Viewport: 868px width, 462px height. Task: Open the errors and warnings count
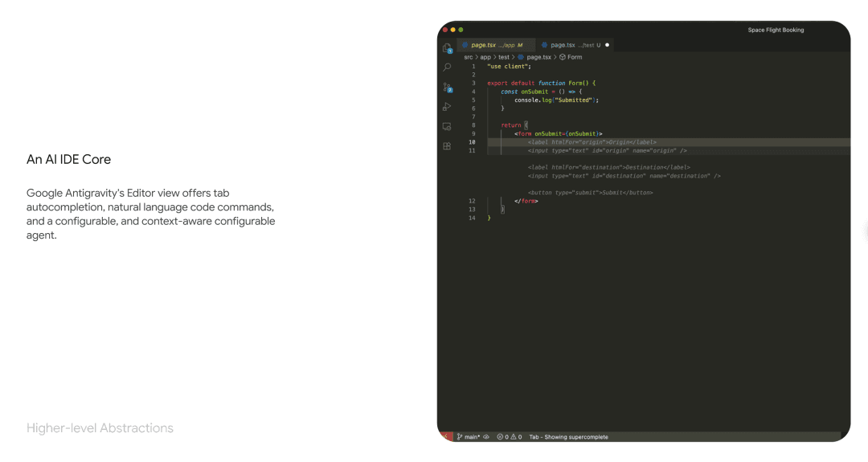point(510,437)
